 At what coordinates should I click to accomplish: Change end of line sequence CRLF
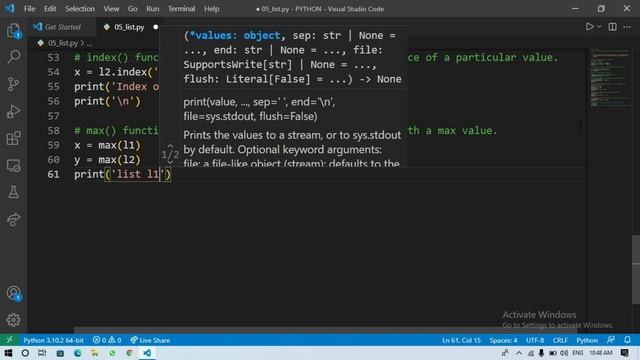pyautogui.click(x=560, y=340)
